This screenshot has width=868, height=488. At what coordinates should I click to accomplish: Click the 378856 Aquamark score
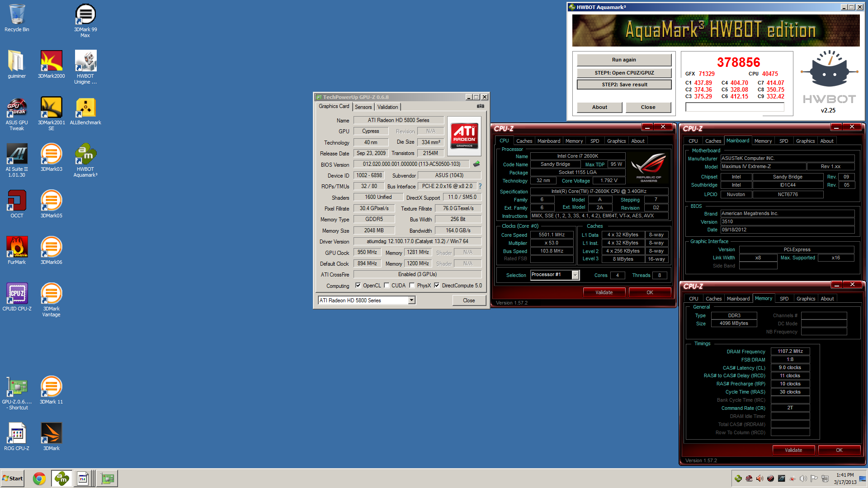738,62
